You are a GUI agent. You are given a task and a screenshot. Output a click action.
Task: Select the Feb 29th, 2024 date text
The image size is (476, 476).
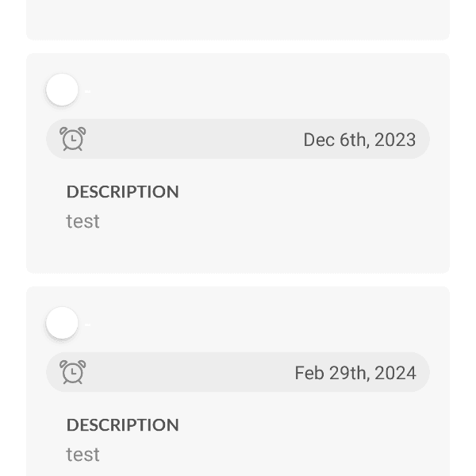coord(355,373)
